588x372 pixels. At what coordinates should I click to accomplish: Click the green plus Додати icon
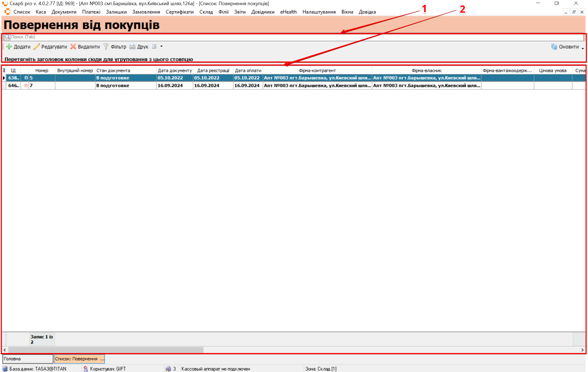click(x=9, y=47)
